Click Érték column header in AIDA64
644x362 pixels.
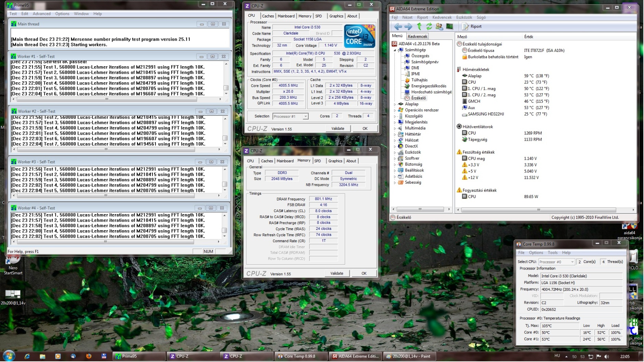click(x=579, y=37)
